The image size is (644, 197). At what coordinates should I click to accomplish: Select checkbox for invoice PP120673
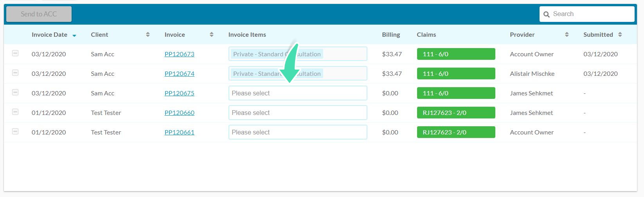coord(15,53)
